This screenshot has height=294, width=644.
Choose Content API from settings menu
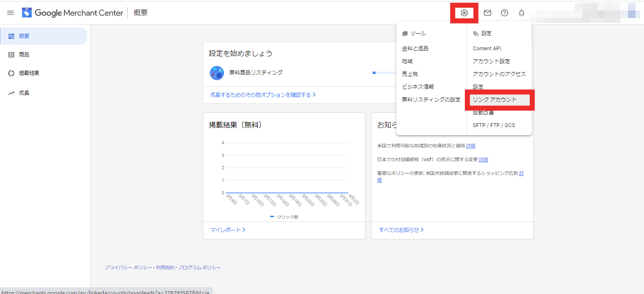(487, 48)
